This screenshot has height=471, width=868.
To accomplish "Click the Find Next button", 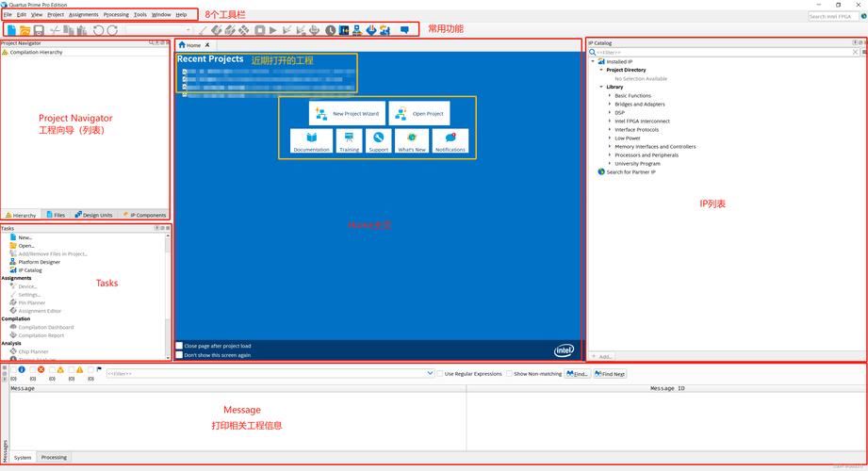I will pos(610,374).
